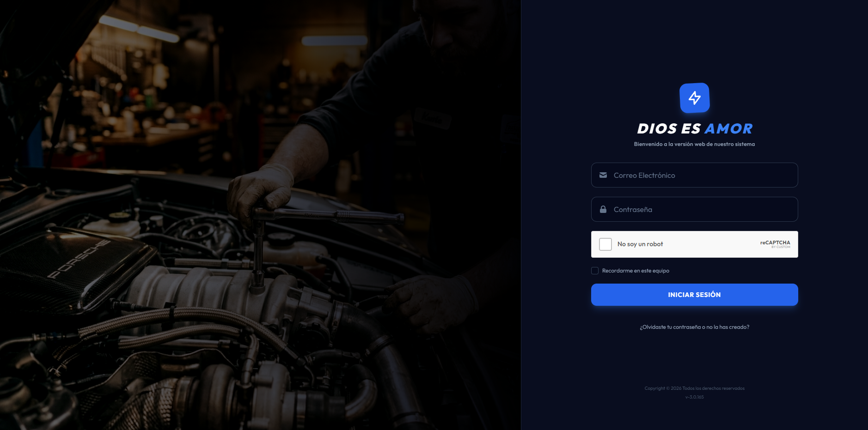Click the reCAPTCHA label
Image resolution: width=868 pixels, height=430 pixels.
click(775, 242)
